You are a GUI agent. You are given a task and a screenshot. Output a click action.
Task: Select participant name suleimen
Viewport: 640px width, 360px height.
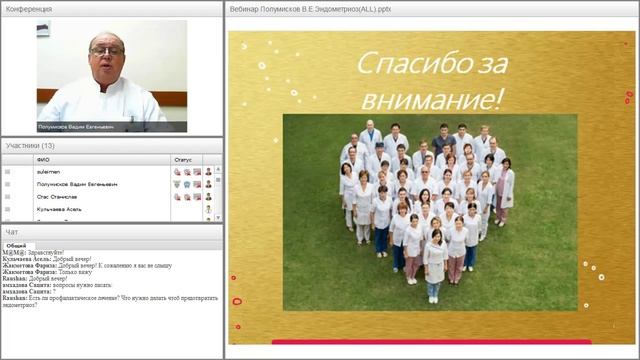(x=48, y=172)
